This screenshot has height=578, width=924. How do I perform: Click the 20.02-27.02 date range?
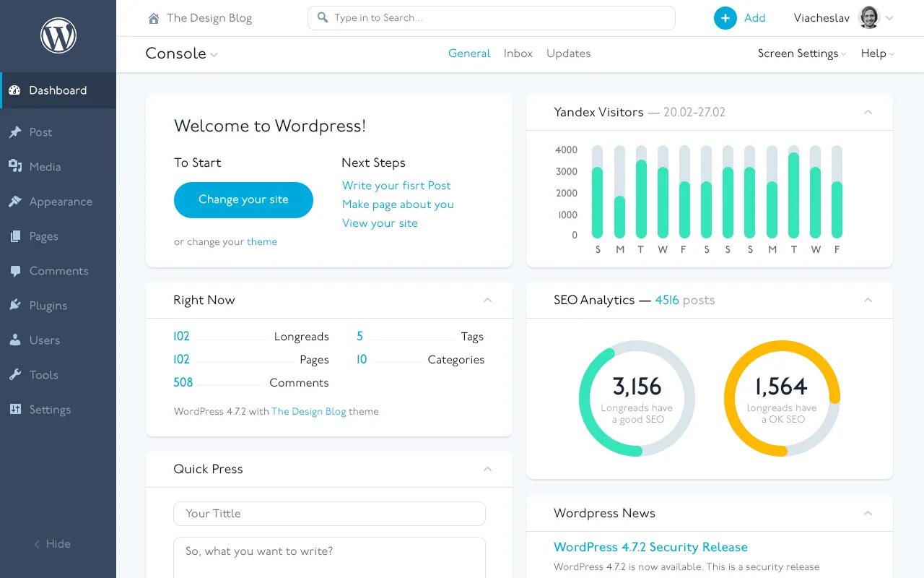tap(694, 112)
